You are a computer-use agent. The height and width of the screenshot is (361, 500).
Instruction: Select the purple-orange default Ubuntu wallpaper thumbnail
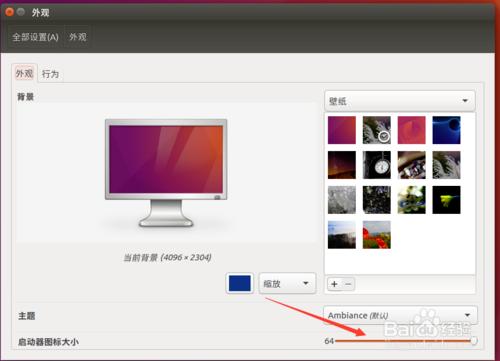342,130
